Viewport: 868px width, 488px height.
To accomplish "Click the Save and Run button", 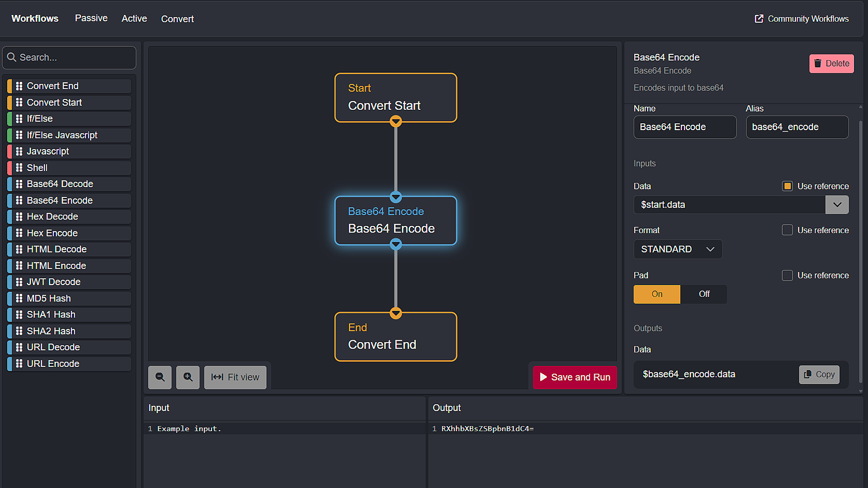I will pos(575,377).
